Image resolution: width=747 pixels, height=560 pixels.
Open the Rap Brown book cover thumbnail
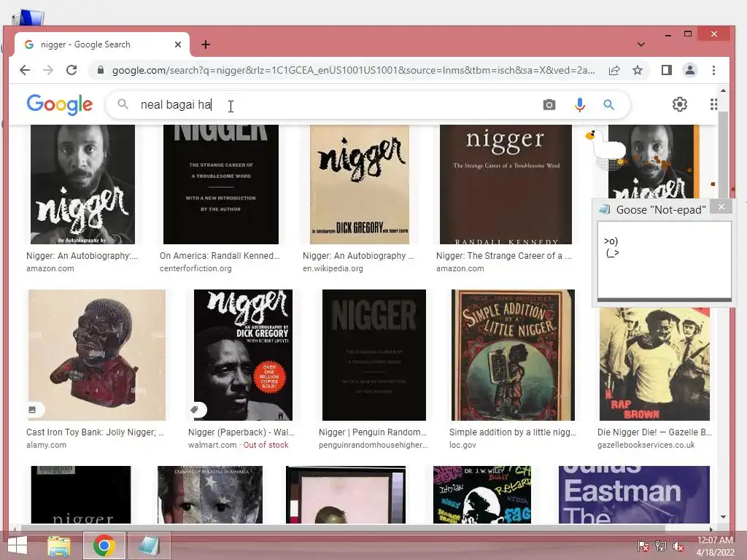654,364
